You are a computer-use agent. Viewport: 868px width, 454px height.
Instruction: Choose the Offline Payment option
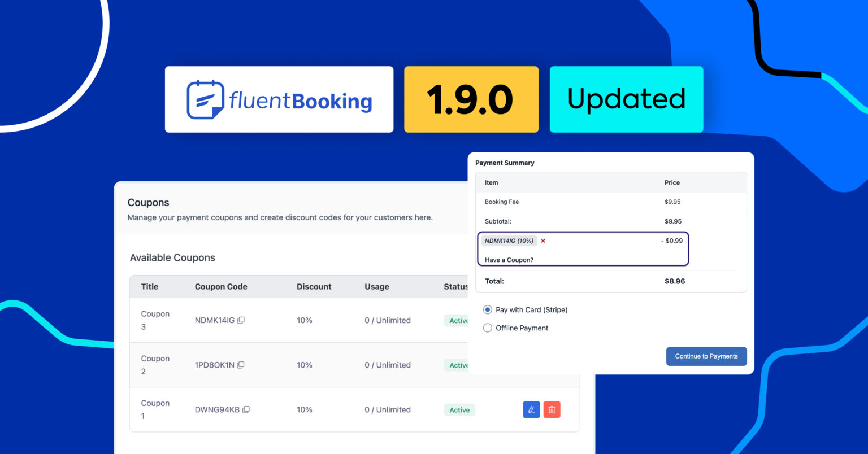pyautogui.click(x=488, y=328)
